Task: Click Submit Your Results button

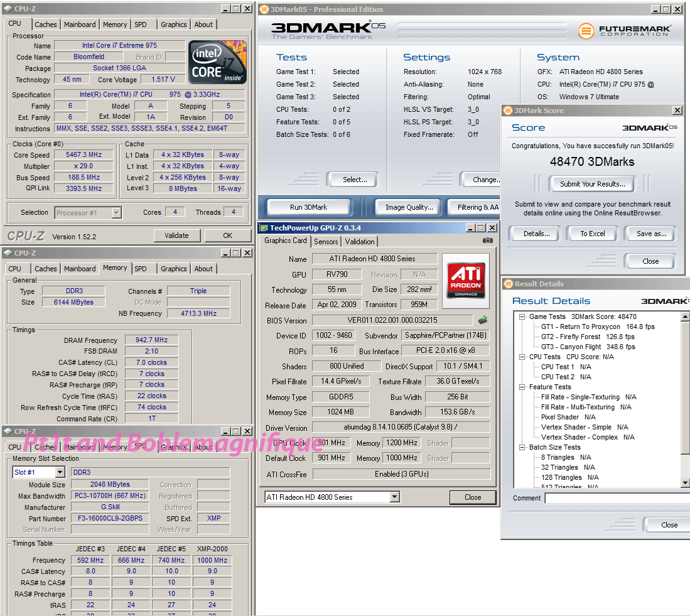Action: click(592, 184)
